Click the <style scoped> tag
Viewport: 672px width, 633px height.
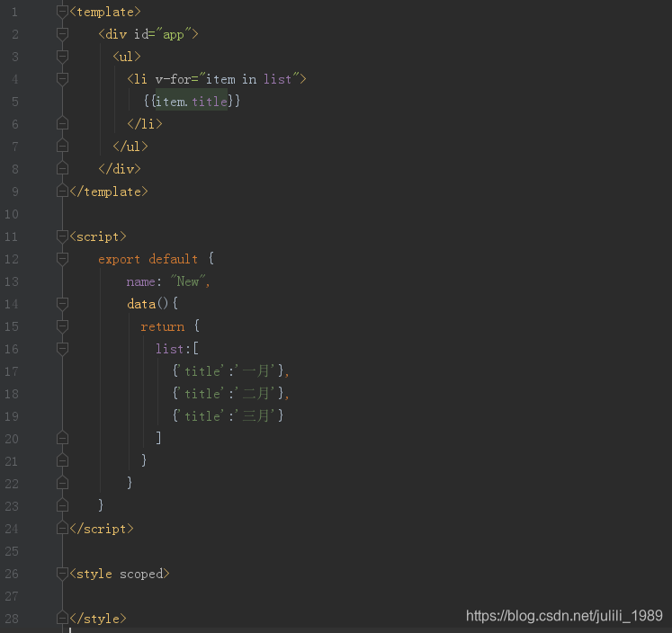click(x=120, y=574)
